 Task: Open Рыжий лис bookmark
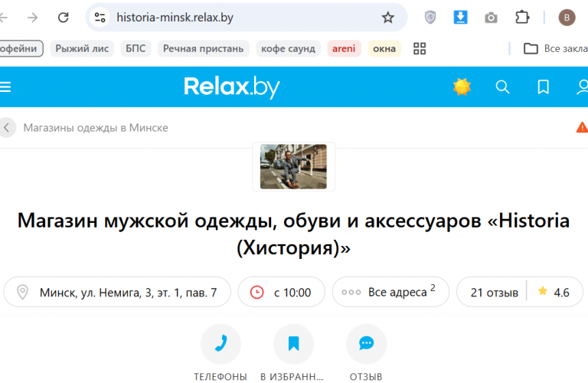click(82, 48)
